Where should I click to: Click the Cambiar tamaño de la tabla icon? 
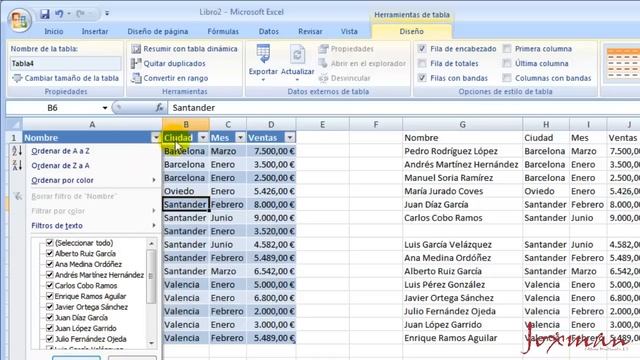point(17,78)
